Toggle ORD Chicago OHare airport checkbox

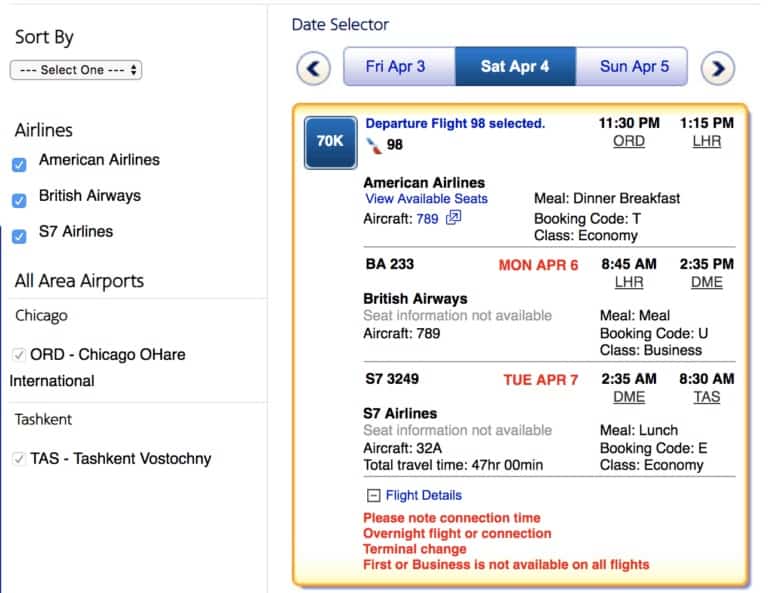point(19,355)
